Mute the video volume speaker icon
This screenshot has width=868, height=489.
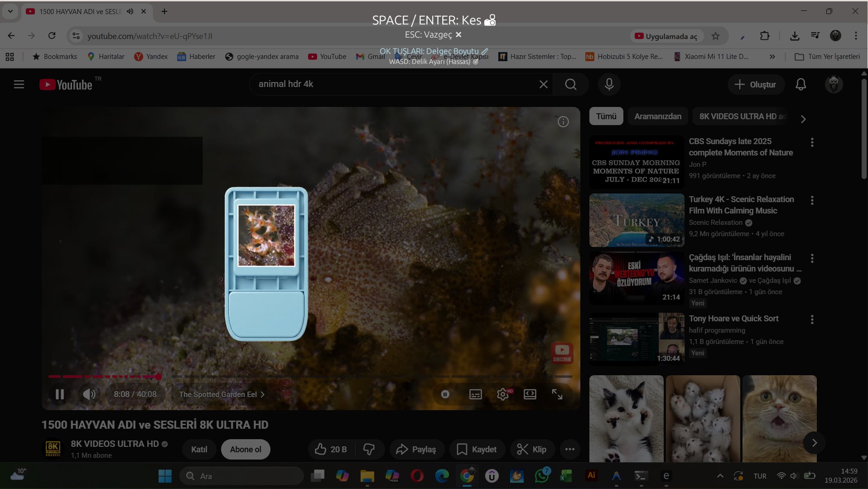(x=89, y=394)
